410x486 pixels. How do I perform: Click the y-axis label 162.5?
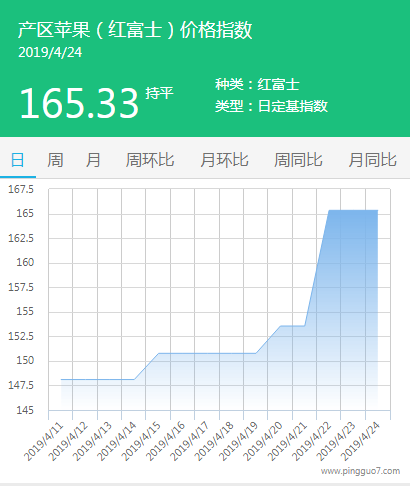point(21,238)
